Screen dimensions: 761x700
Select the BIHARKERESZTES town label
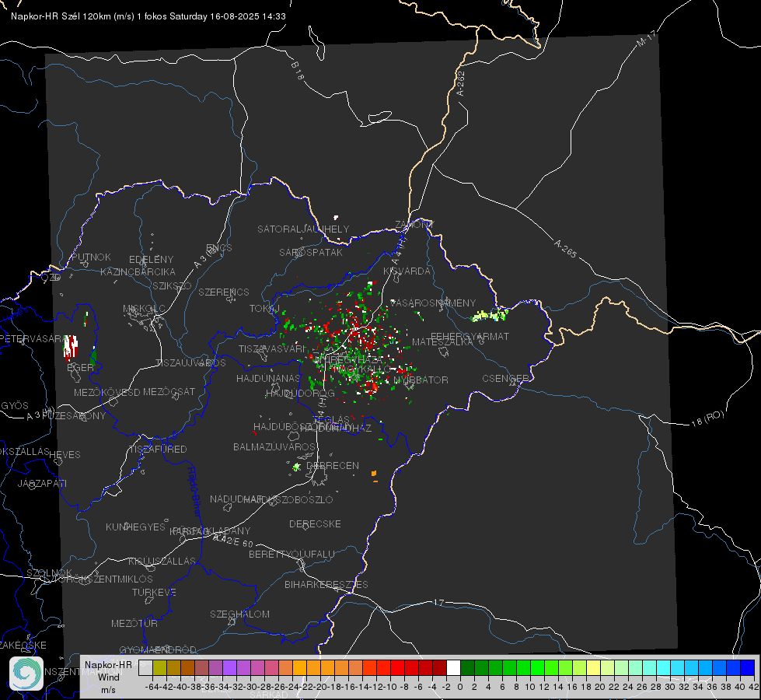326,584
